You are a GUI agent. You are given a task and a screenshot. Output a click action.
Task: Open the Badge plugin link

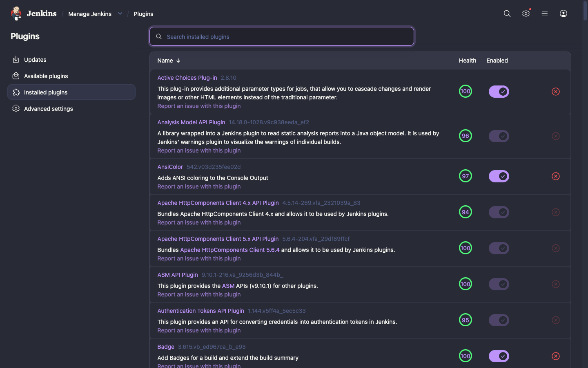point(166,347)
